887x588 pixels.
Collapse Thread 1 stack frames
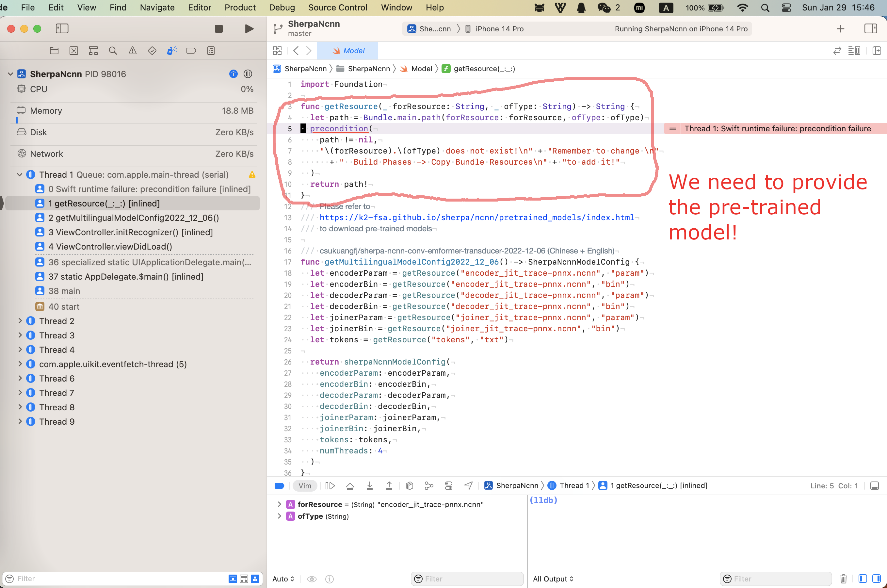[20, 175]
